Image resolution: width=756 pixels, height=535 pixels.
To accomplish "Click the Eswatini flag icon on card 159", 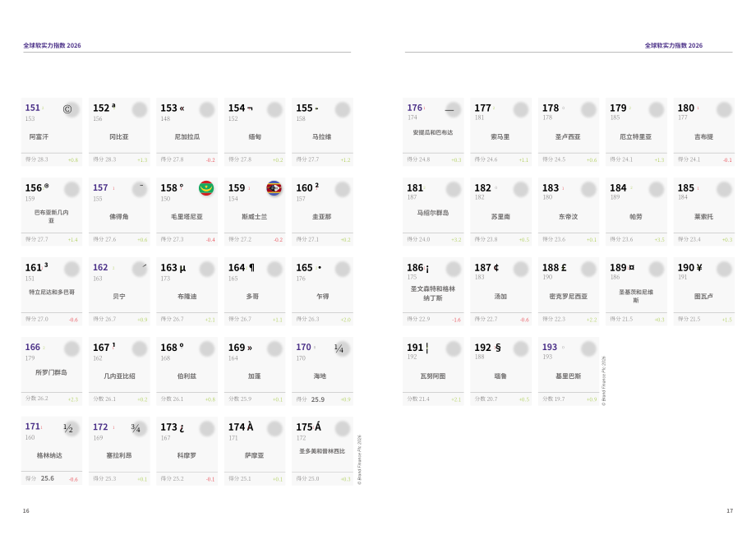I will click(x=274, y=188).
